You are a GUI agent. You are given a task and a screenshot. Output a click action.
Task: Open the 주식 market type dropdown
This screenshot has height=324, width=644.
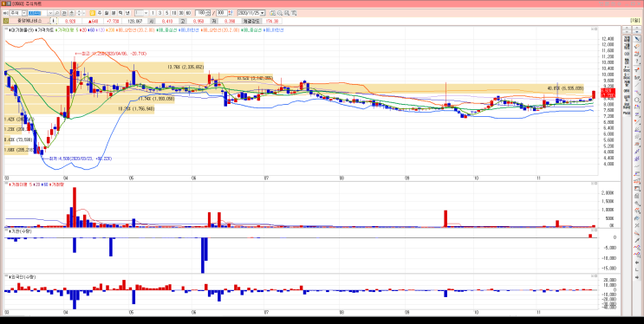24,13
